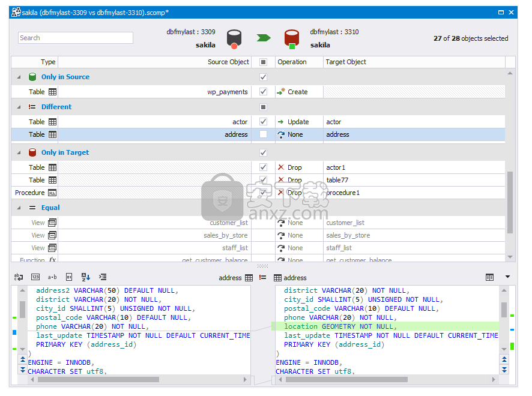Click the splitter grip between grid and diff panes
Viewport: 532px width, 396px height.
(x=262, y=266)
